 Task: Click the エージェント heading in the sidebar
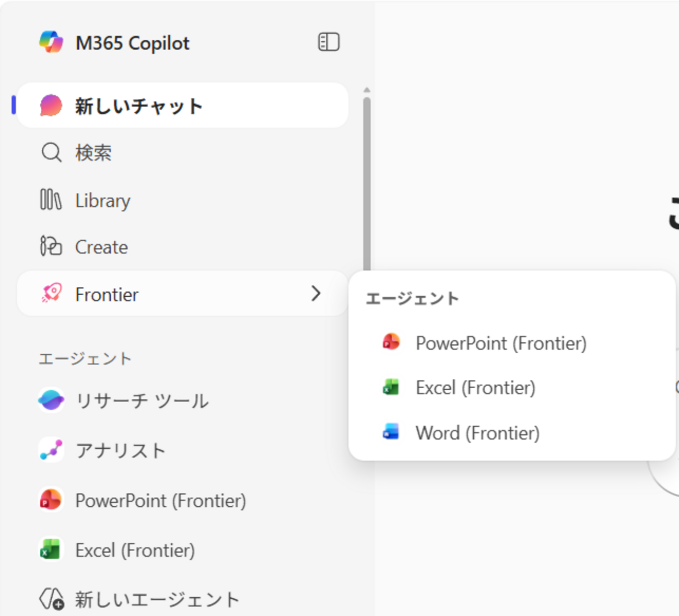[x=85, y=358]
